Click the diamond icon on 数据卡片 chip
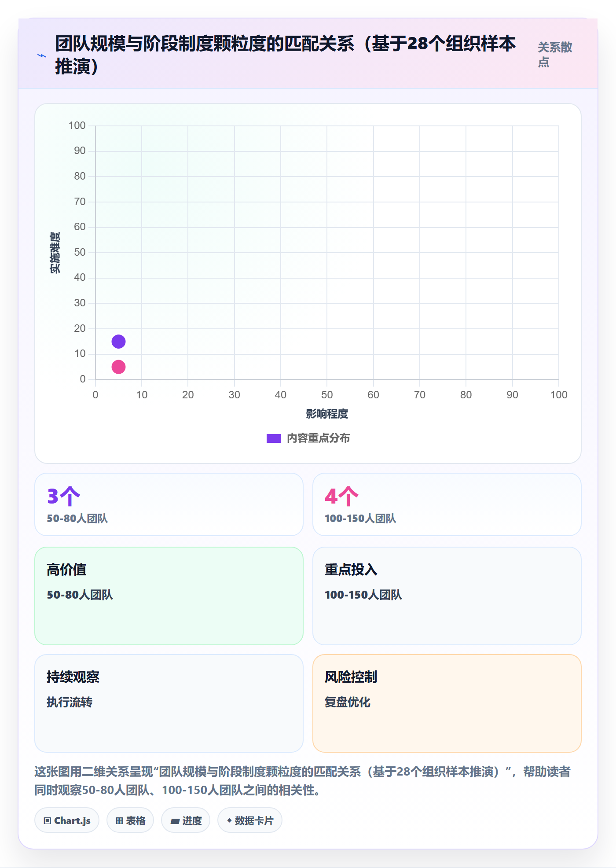 229,820
